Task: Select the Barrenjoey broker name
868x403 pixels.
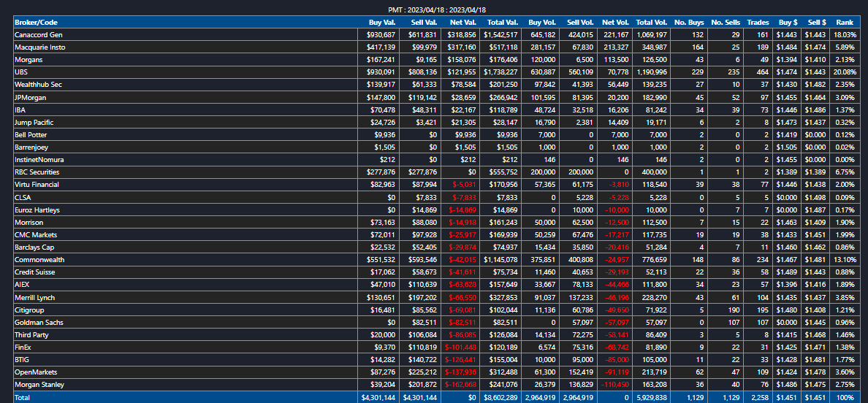Action: click(32, 147)
